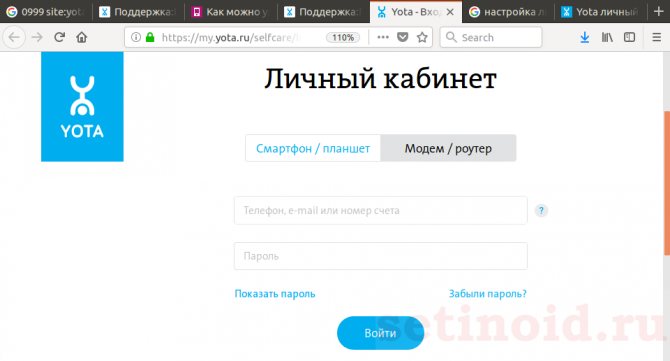This screenshot has height=361, width=670.
Task: Select the Смартфон / планшет option
Action: pyautogui.click(x=313, y=148)
